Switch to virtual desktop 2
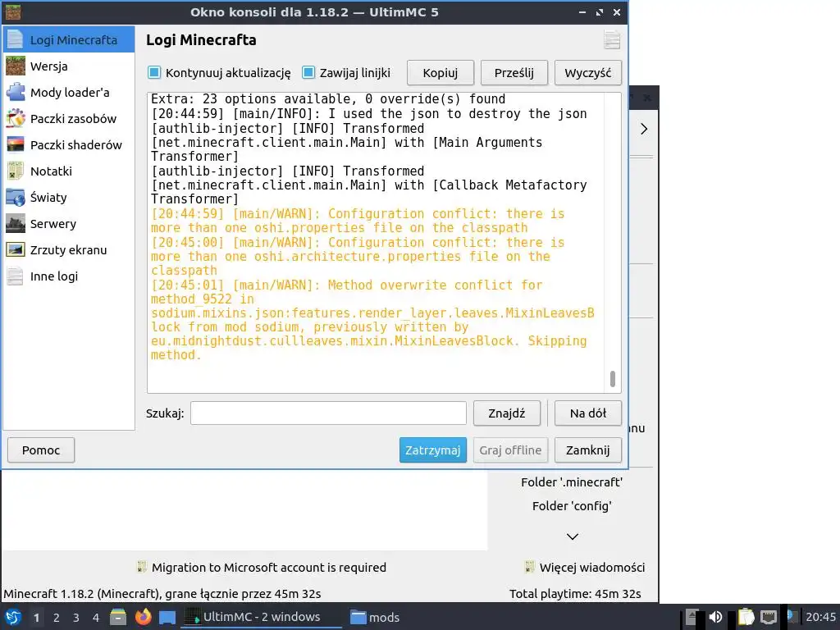The image size is (840, 630). point(57,618)
